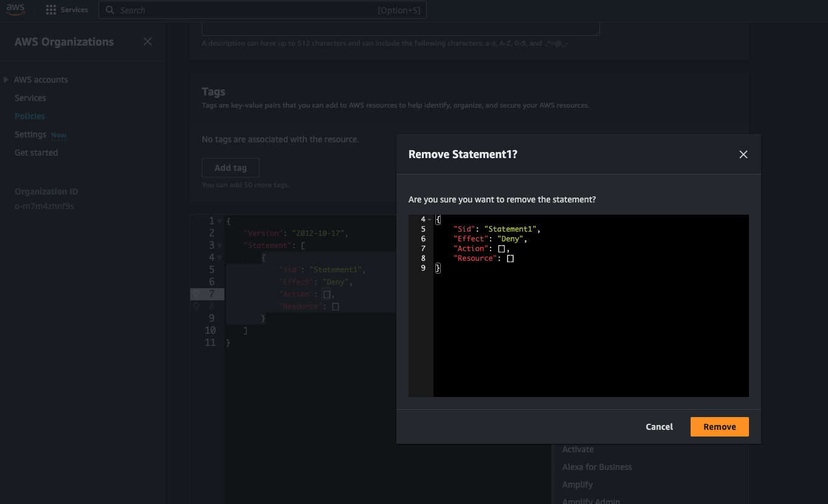Focus the top Search input field
This screenshot has height=504, width=828.
click(243, 10)
